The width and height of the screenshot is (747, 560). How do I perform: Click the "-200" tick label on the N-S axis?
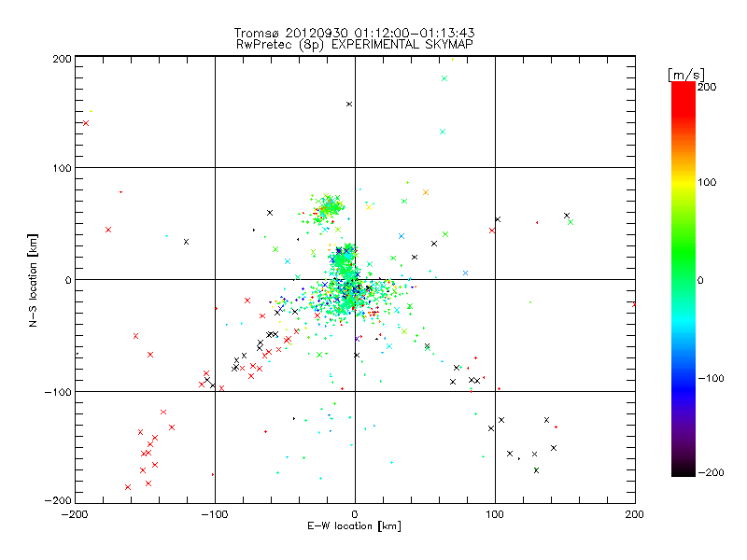(x=58, y=500)
